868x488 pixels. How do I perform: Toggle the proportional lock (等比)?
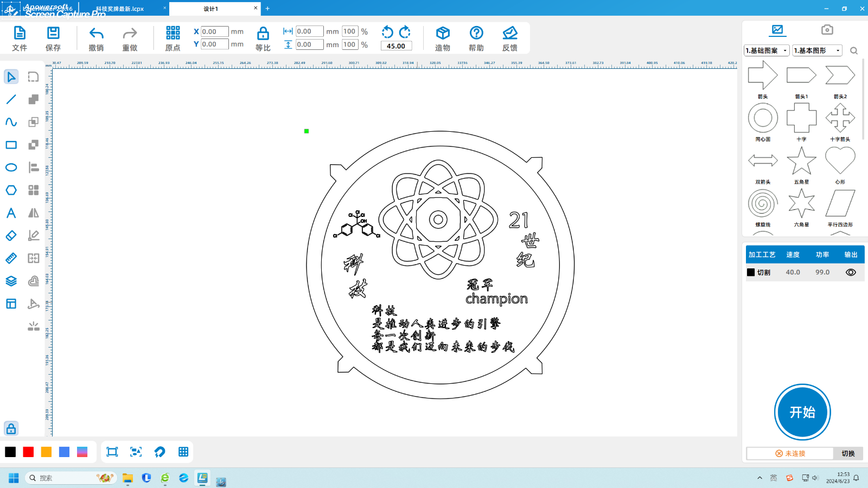[x=263, y=34]
